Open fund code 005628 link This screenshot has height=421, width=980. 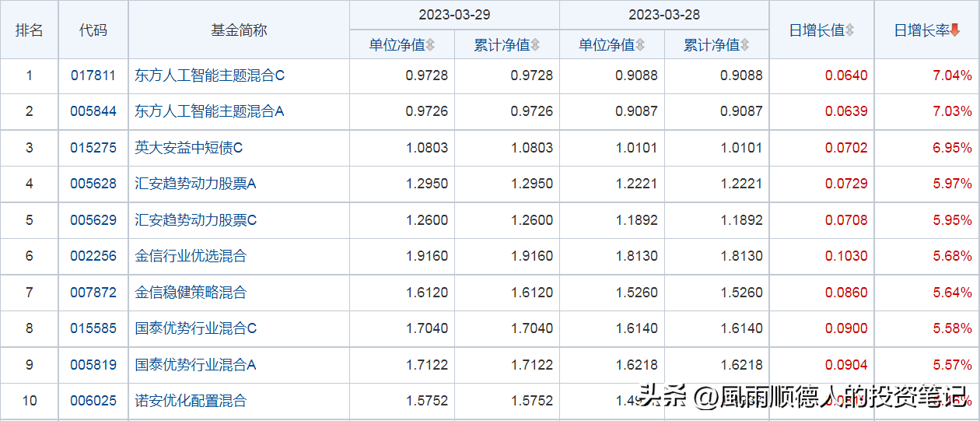coord(93,184)
